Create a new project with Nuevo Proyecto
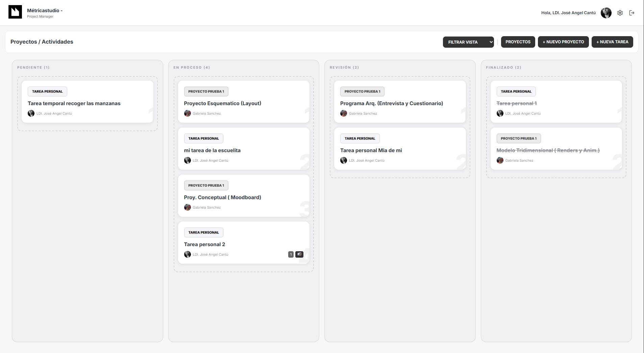 click(563, 42)
